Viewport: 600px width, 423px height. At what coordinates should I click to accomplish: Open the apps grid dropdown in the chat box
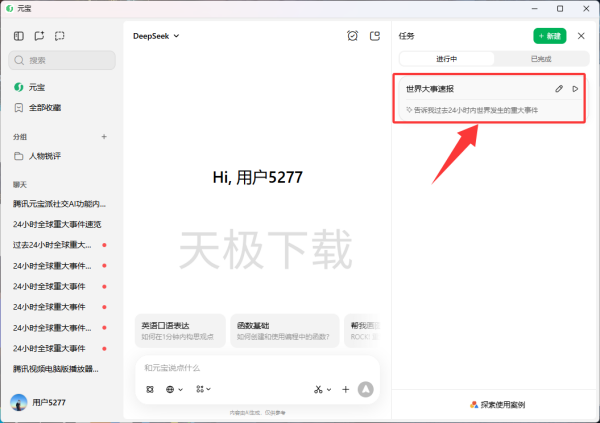pos(203,389)
